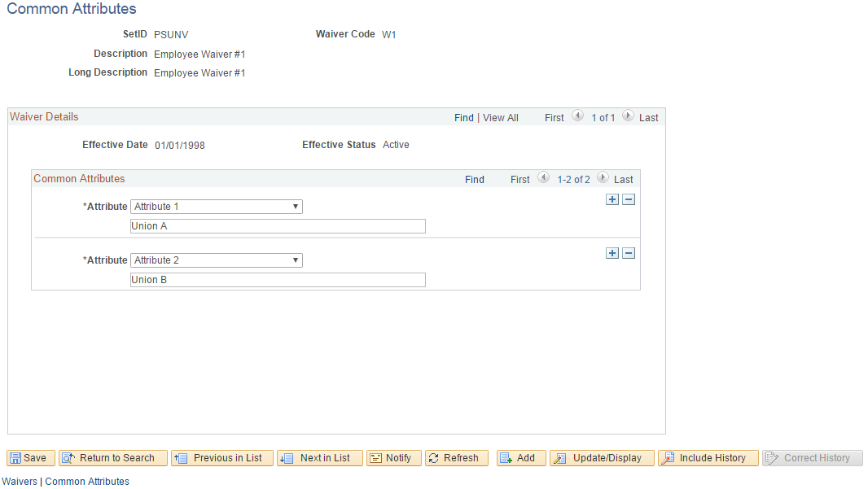Click the Correct History button
This screenshot has width=868, height=489.
(812, 458)
